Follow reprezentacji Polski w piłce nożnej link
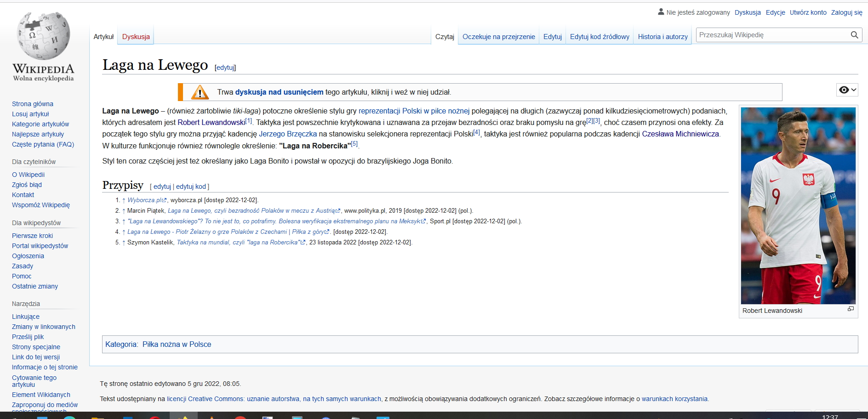 (x=414, y=111)
